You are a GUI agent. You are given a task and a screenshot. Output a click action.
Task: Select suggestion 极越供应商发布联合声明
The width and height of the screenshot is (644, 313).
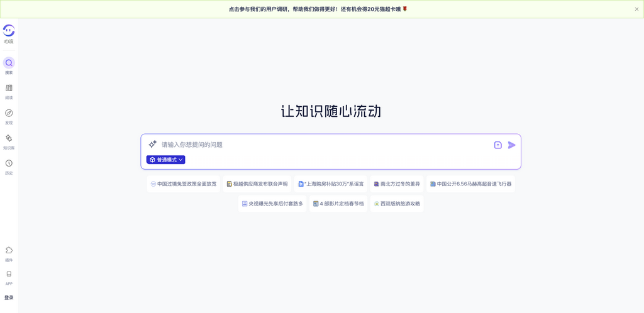tap(257, 184)
